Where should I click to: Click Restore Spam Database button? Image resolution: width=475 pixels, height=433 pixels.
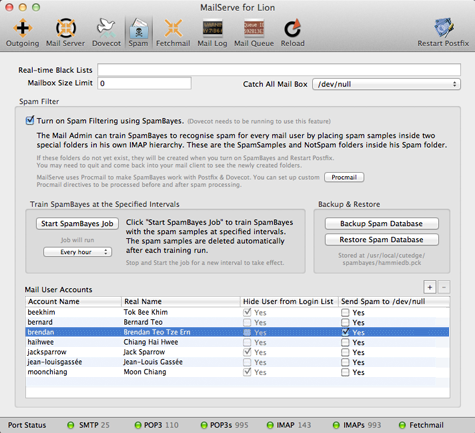[382, 239]
